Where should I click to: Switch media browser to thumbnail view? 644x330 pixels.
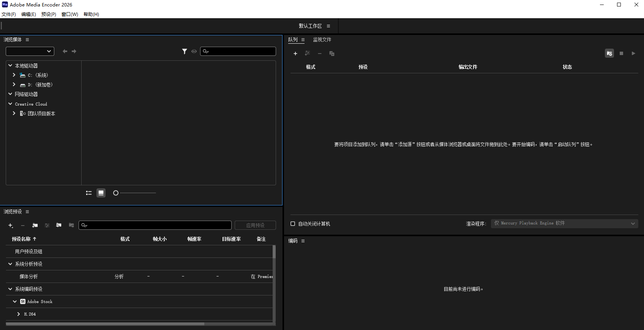(101, 193)
